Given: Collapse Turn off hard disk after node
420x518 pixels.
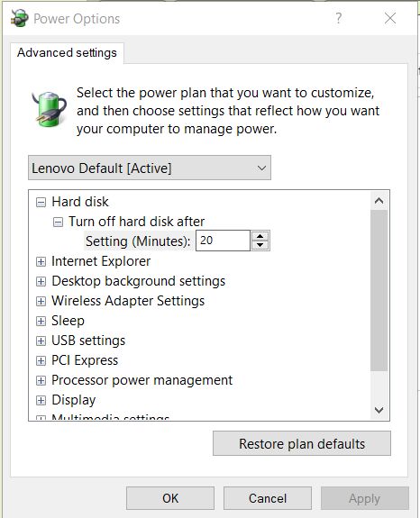Looking at the screenshot, I should tap(58, 222).
